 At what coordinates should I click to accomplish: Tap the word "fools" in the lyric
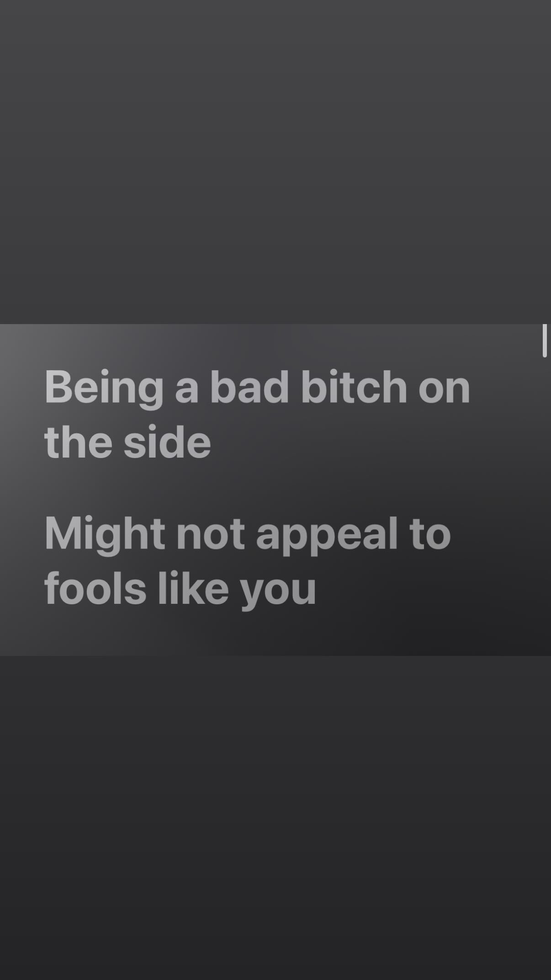tap(95, 588)
